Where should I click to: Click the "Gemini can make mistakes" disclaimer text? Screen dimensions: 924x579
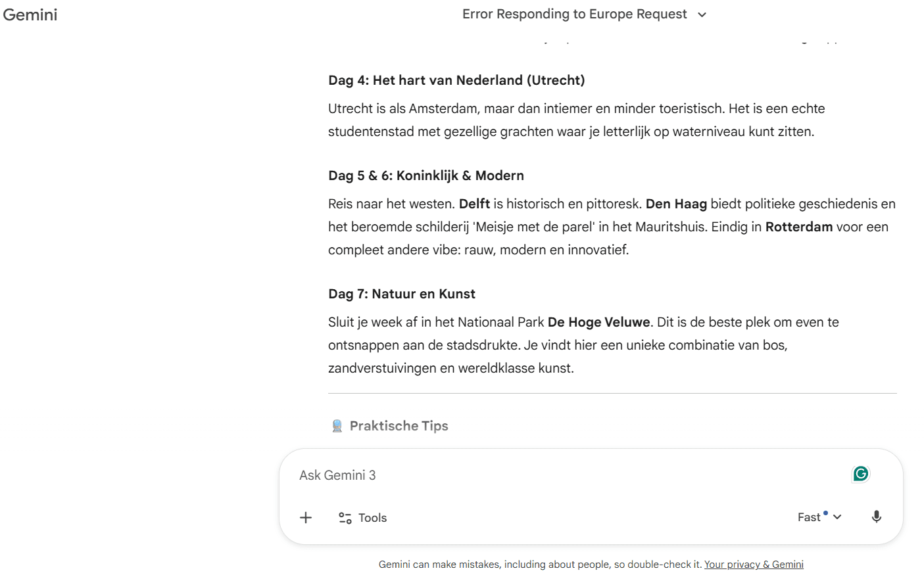click(540, 565)
